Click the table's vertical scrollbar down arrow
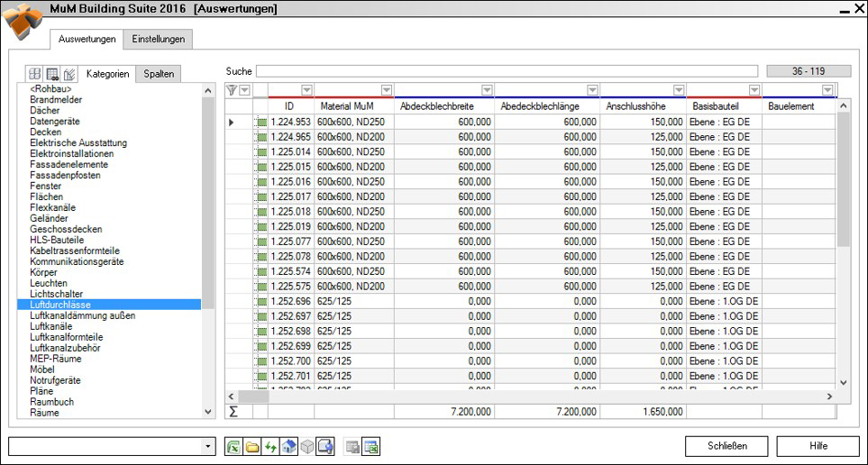 [x=843, y=382]
